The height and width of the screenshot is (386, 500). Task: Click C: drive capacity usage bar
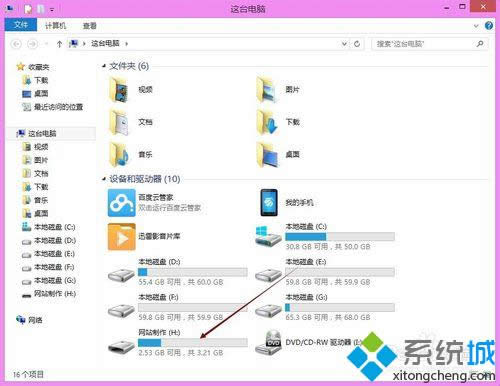340,237
